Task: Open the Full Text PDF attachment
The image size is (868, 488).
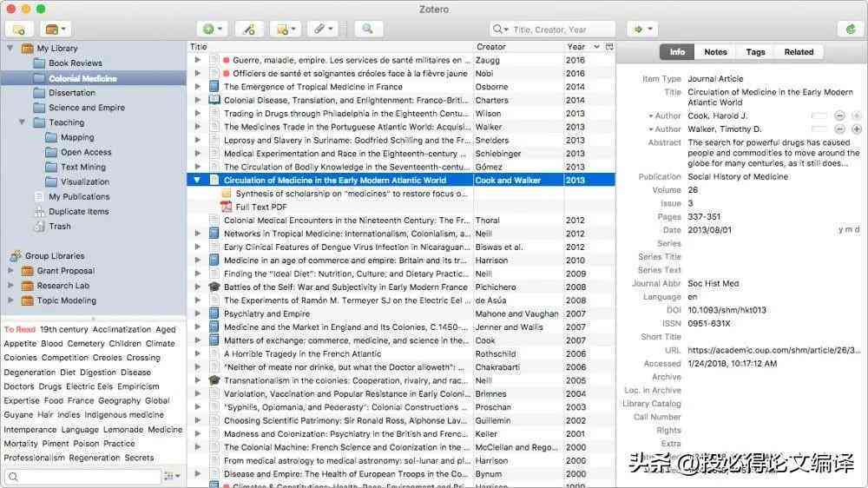Action: (x=260, y=207)
